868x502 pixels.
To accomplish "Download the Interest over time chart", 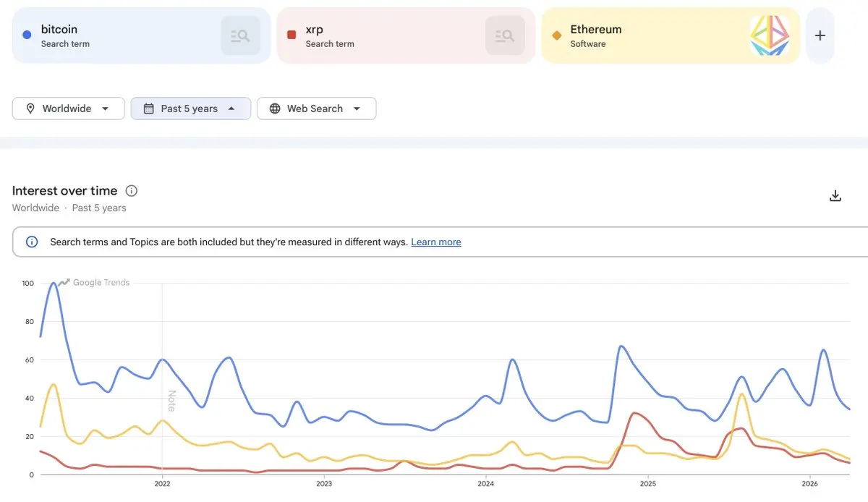I will coord(835,196).
